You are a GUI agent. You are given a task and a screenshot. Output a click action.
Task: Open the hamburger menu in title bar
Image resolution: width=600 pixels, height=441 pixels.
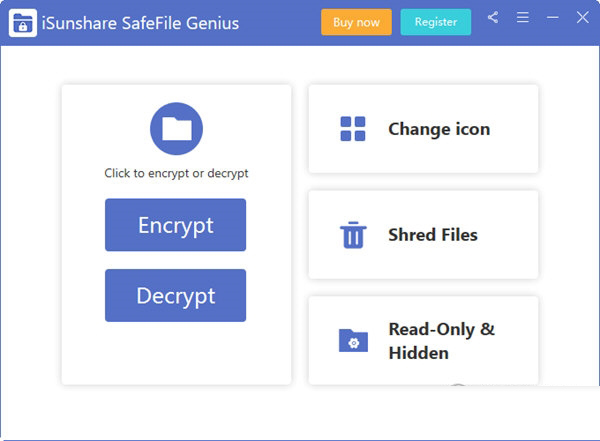523,18
